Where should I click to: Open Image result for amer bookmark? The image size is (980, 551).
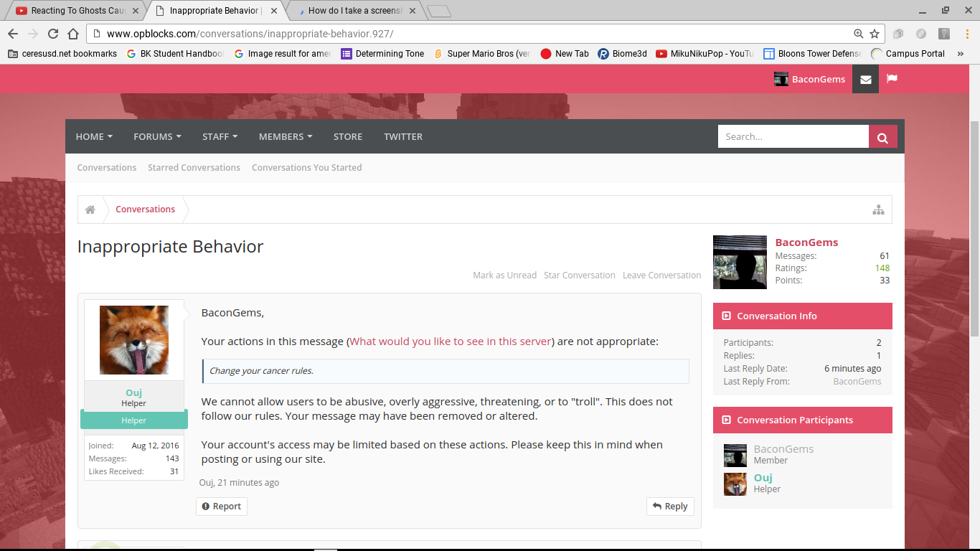(282, 54)
